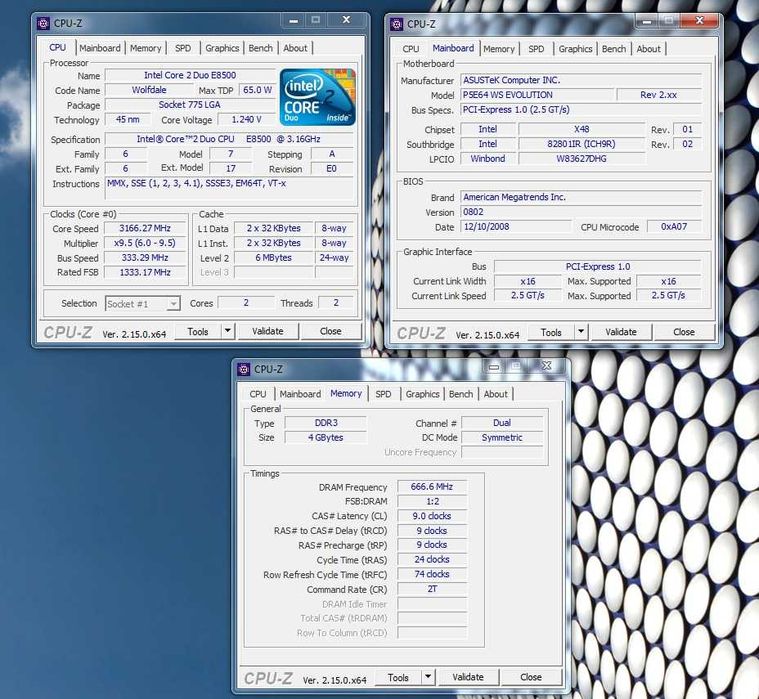Open About tab in Mainboard window
The height and width of the screenshot is (699, 759).
pos(649,49)
